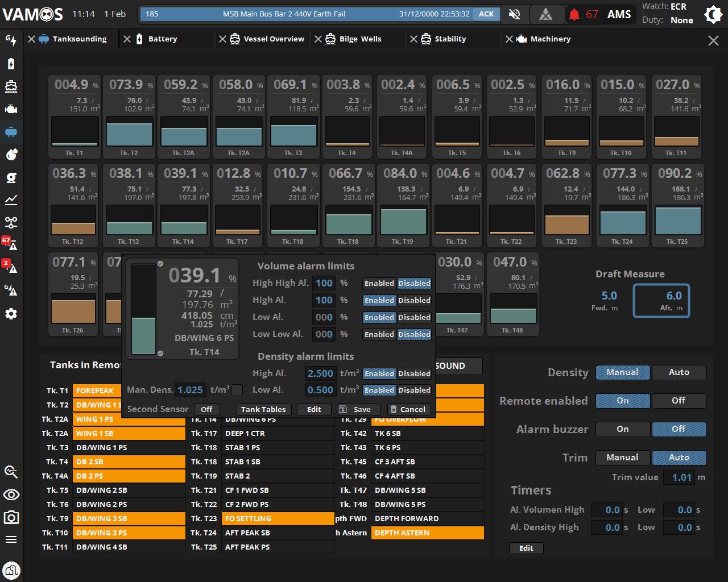Open alarm bell showing 67 alarms
Image resolution: width=728 pixels, height=582 pixels.
[574, 14]
